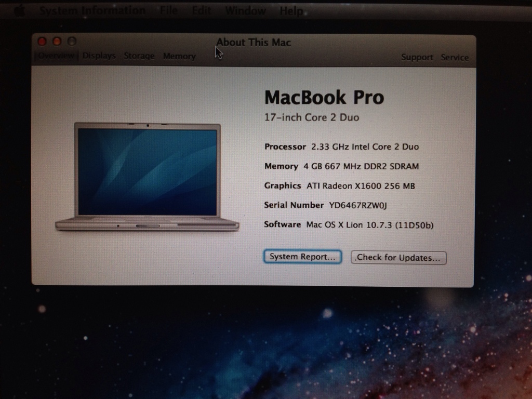Click the 2.33 GHz Intel Core 2 Duo text
Viewport: 532px width, 399px height.
tap(365, 147)
